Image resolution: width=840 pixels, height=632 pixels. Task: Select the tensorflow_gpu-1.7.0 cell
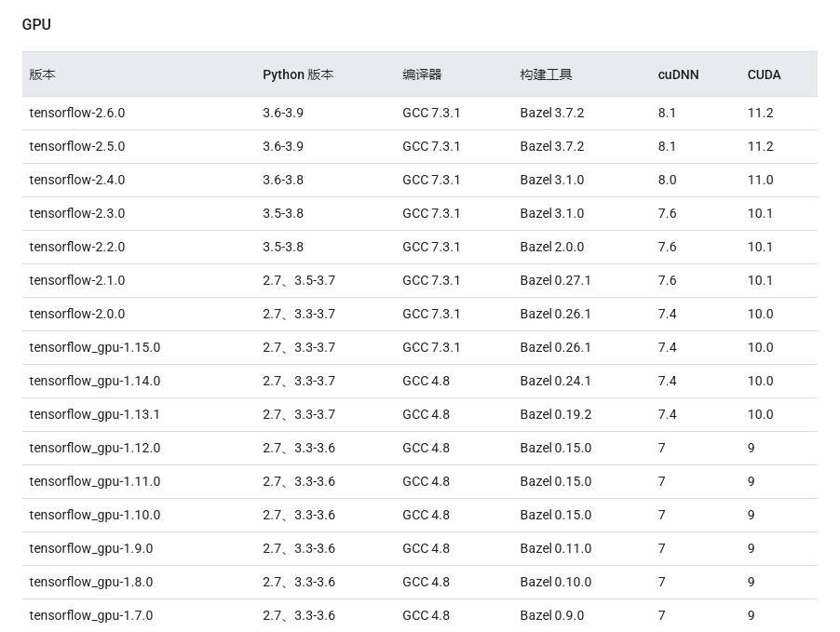click(x=91, y=615)
